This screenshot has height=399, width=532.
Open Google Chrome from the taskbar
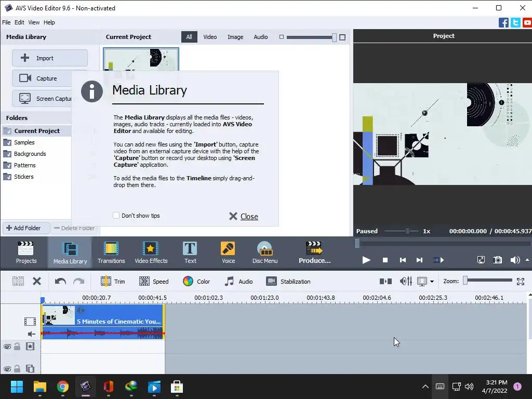coord(63,387)
